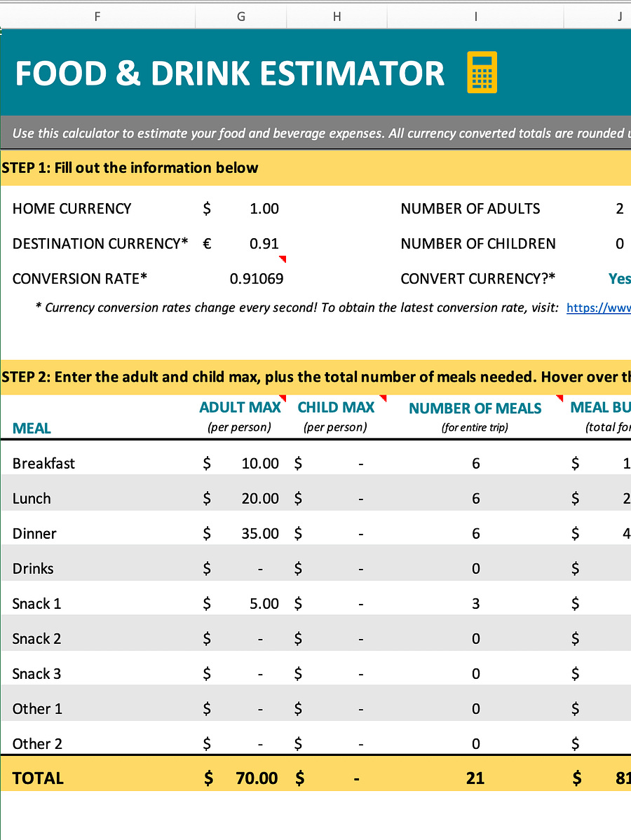This screenshot has width=631, height=840.
Task: Open the Convert Currency Yes dropdown cell
Action: pos(619,279)
